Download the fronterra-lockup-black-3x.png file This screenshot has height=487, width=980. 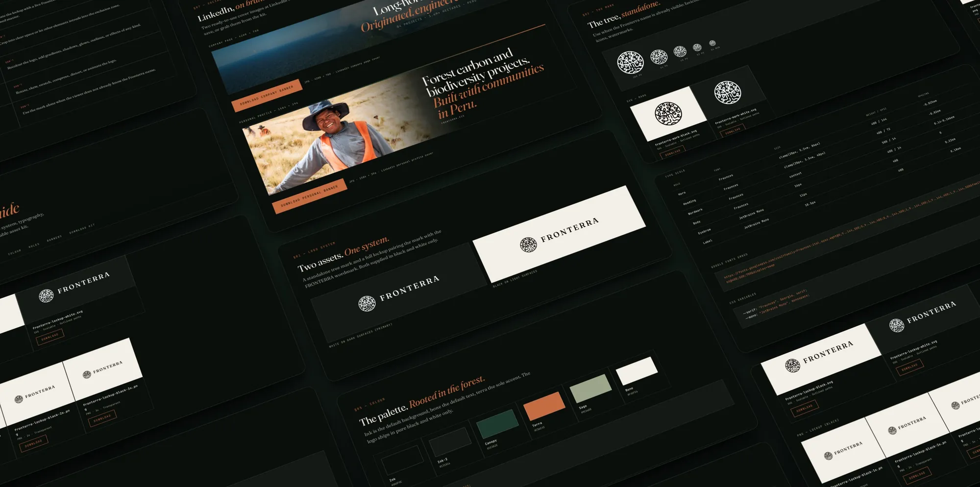(102, 418)
